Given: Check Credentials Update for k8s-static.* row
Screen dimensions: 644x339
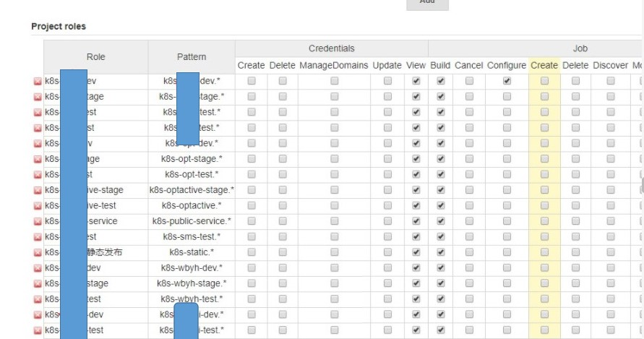Looking at the screenshot, I should [387, 252].
